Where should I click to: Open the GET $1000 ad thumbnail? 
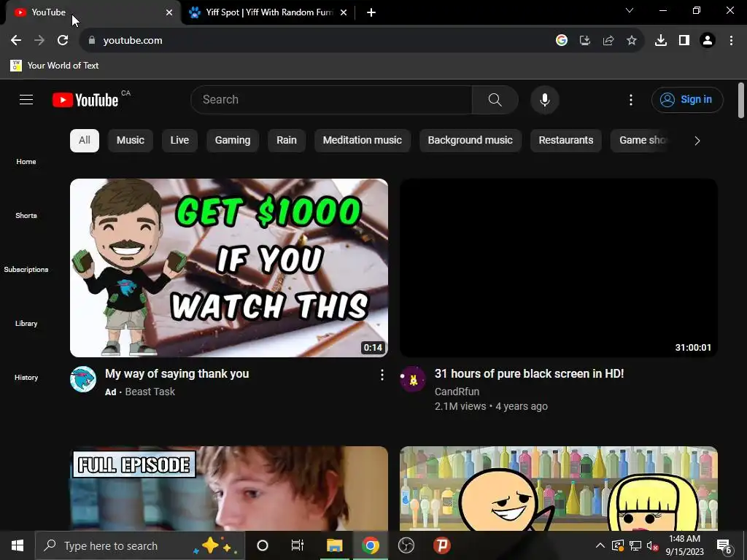click(x=228, y=268)
